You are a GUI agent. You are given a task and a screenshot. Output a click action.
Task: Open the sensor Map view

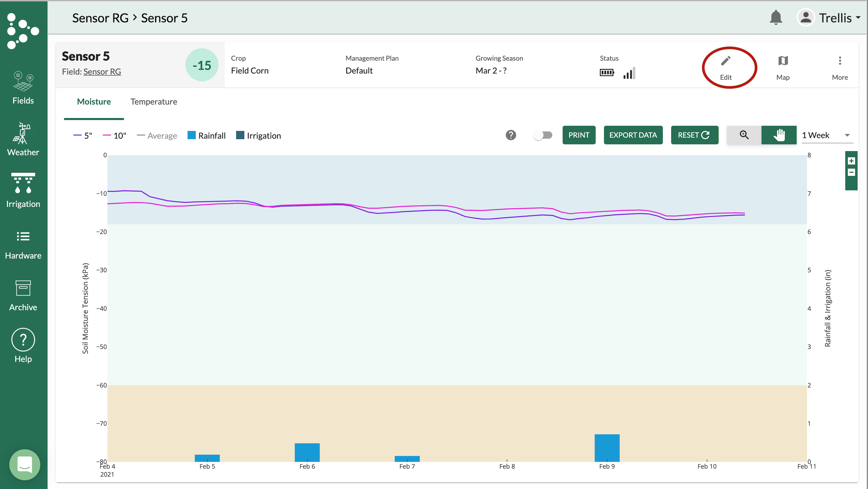point(782,67)
